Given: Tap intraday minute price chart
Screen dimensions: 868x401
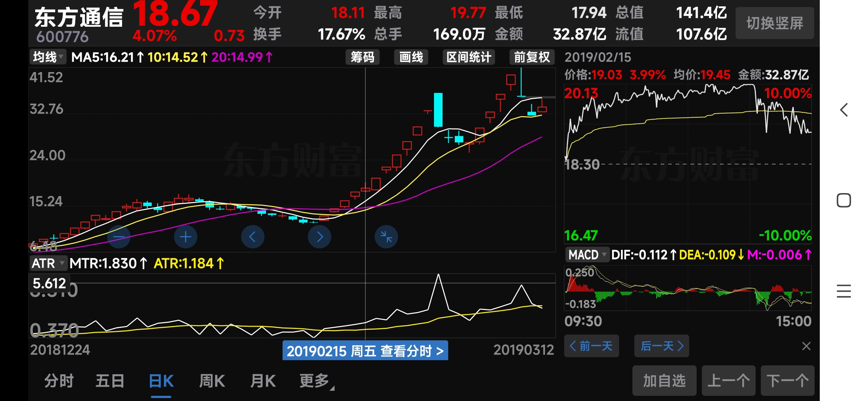Looking at the screenshot, I should [688, 163].
